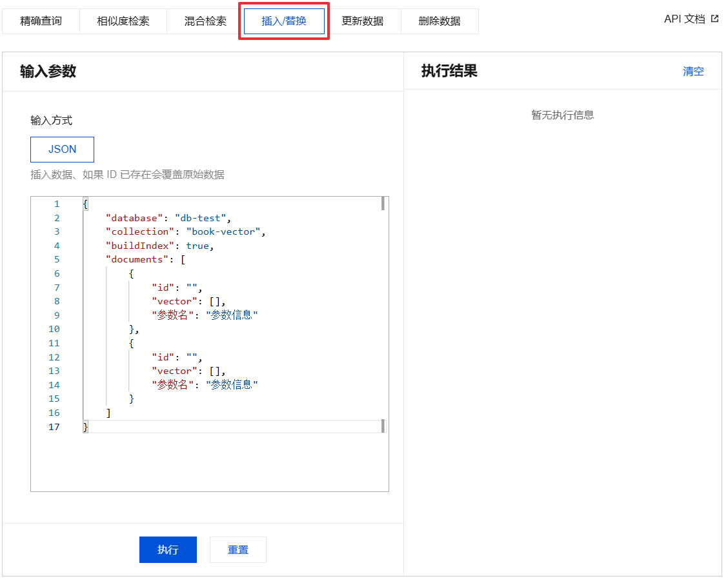728x581 pixels.
Task: Place cursor in the empty id string on line 7
Action: coord(192,288)
